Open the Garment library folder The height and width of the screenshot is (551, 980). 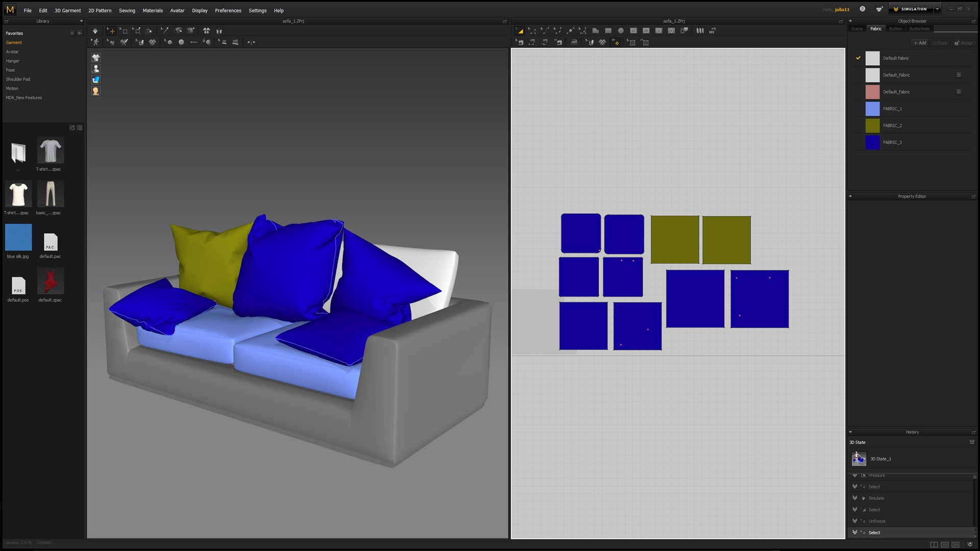tap(14, 43)
